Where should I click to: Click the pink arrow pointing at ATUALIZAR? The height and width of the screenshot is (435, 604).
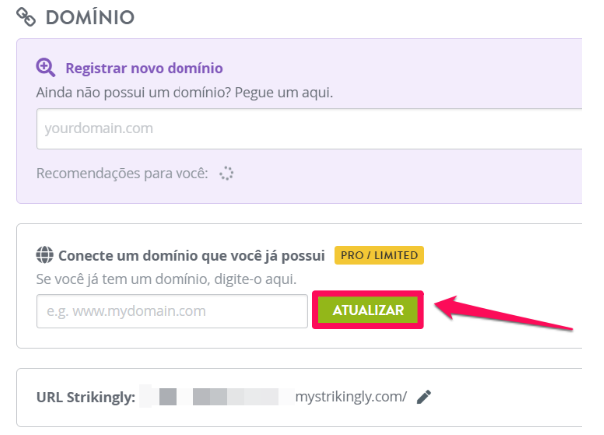point(504,311)
